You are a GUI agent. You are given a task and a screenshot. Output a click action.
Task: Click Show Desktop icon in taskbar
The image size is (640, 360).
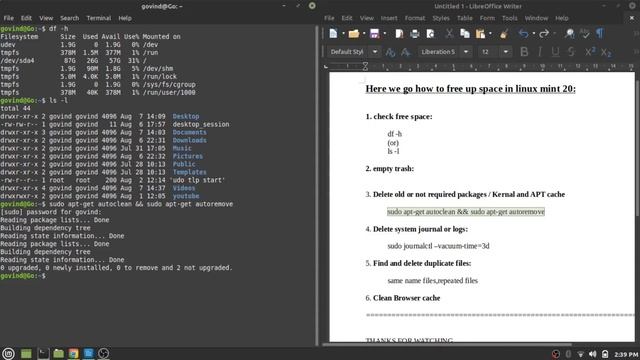(x=26, y=353)
